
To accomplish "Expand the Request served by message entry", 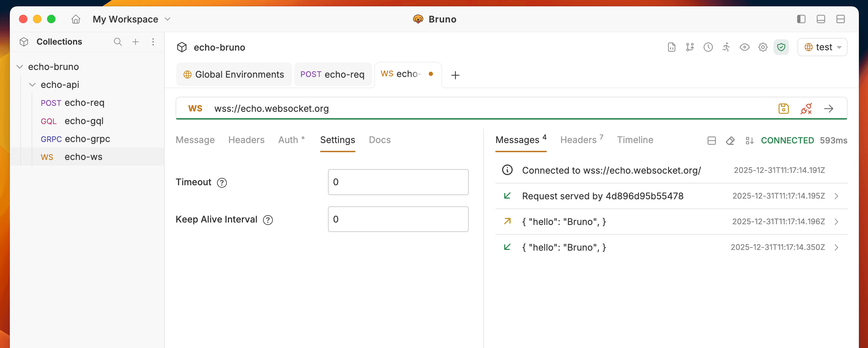I will (837, 196).
